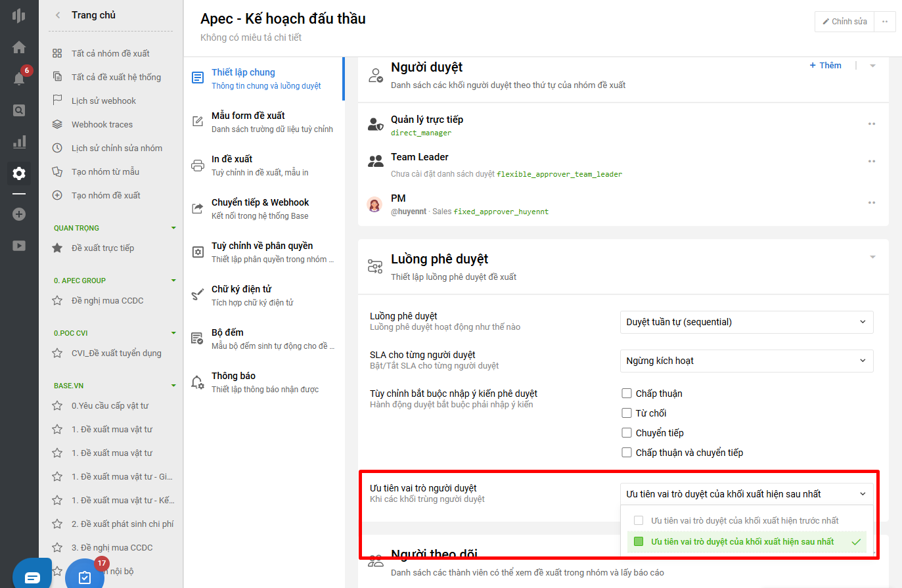This screenshot has height=588, width=902.
Task: Open the home icon in dark sidebar
Action: (x=19, y=47)
